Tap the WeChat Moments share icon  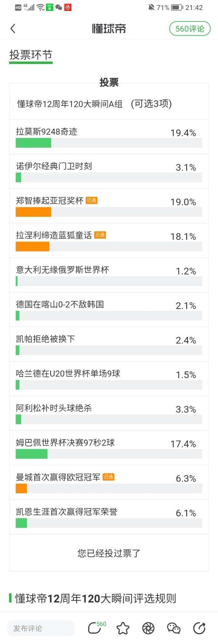point(148,628)
